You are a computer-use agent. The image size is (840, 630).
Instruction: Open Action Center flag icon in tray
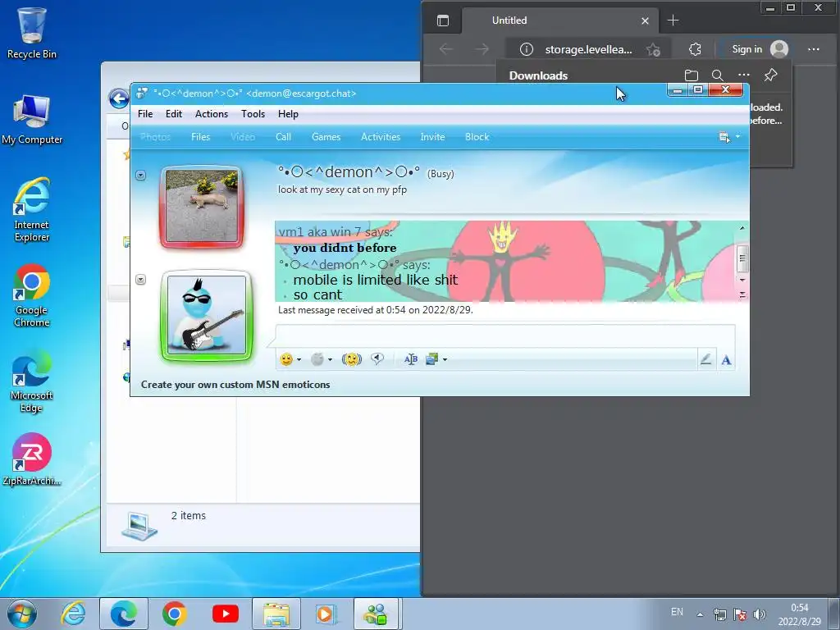point(740,614)
